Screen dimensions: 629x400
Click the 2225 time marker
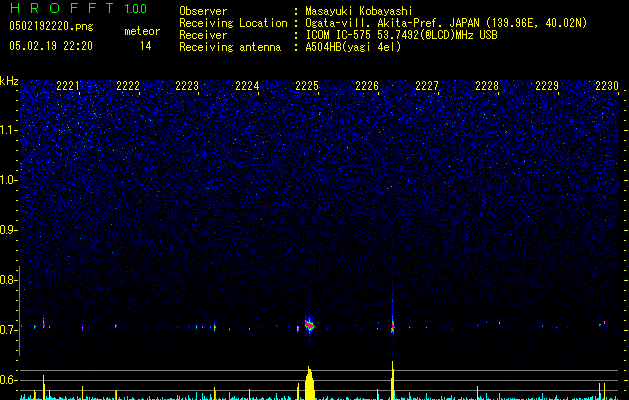307,86
